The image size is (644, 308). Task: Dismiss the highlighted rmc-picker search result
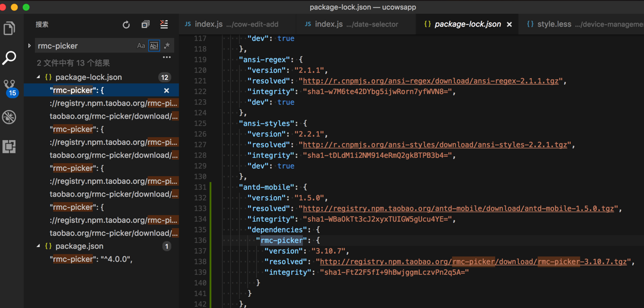(166, 90)
